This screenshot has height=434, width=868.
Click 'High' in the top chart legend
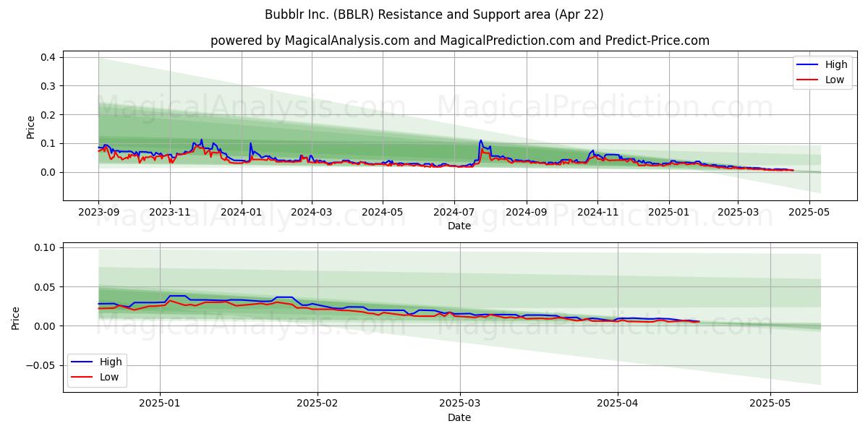(836, 64)
